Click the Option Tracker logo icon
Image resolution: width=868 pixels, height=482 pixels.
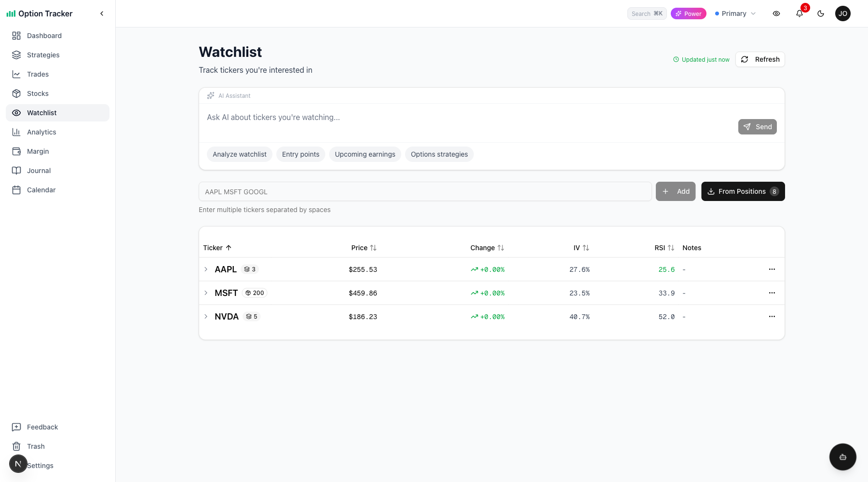[11, 13]
